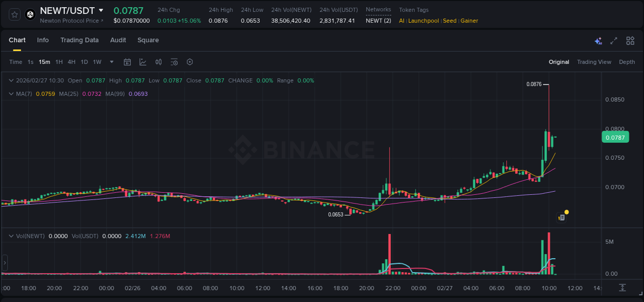Switch chart to TradingView mode

point(594,62)
